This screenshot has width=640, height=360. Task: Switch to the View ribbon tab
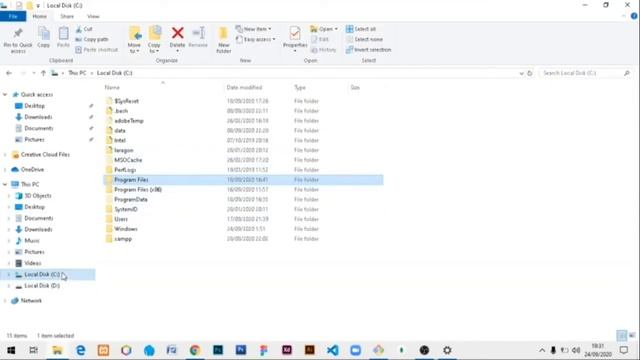point(93,16)
